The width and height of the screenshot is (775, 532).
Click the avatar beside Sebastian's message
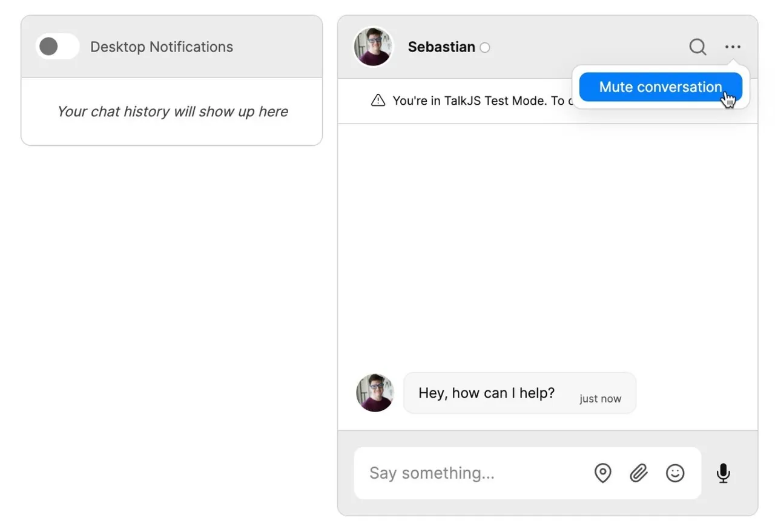(x=374, y=393)
